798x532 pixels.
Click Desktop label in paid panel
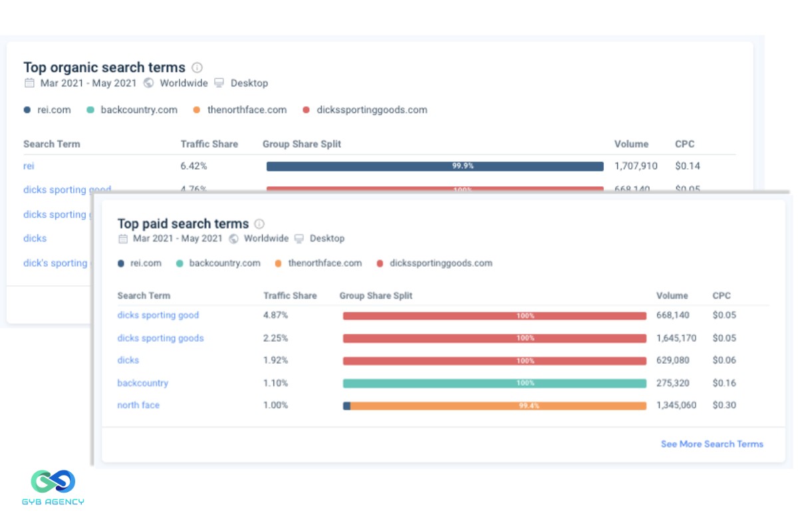(x=327, y=238)
